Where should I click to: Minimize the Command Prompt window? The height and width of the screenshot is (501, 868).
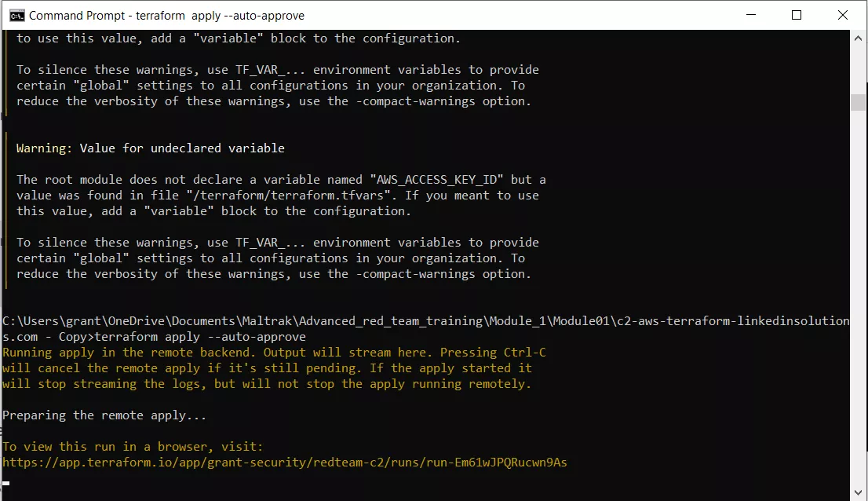[750, 15]
